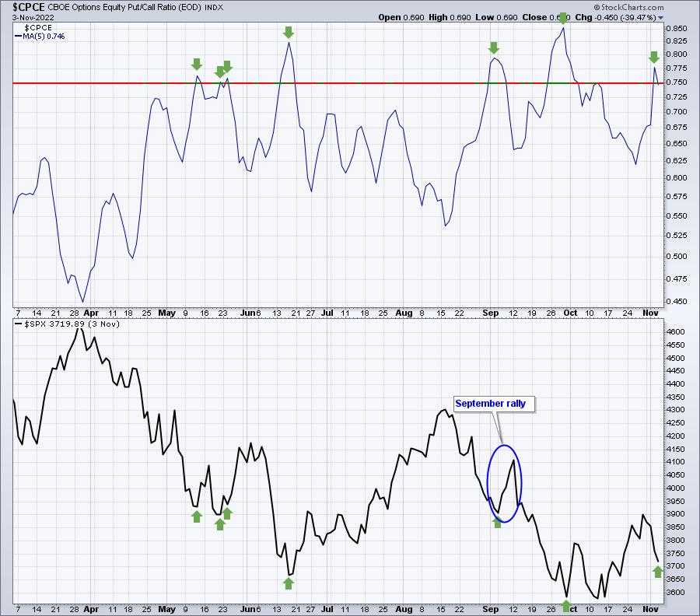The height and width of the screenshot is (616, 700).
Task: Click the 0.650 axis value
Action: point(677,144)
